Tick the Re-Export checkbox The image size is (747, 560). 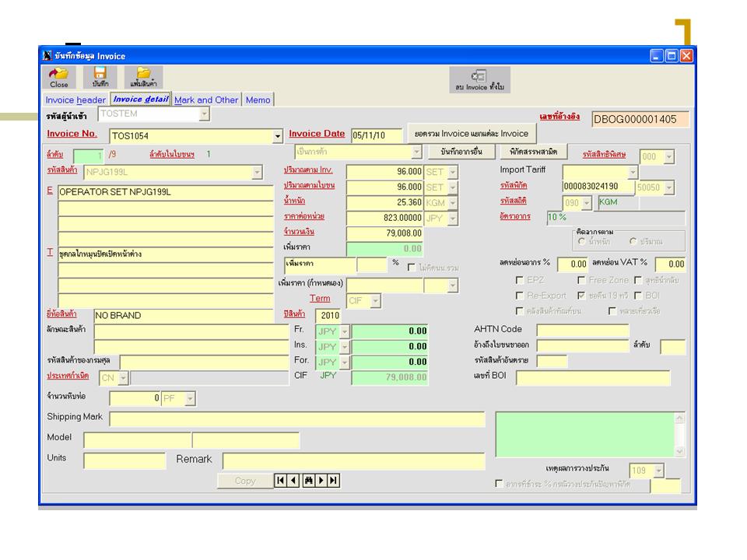(x=520, y=296)
